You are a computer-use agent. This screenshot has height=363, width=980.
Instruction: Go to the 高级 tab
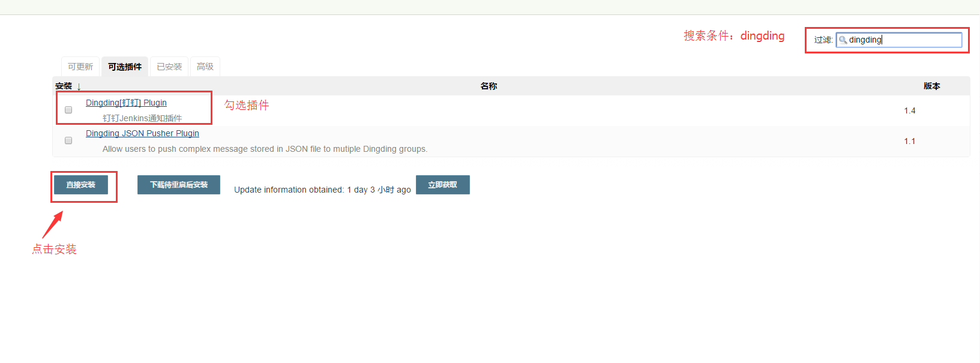pos(205,67)
